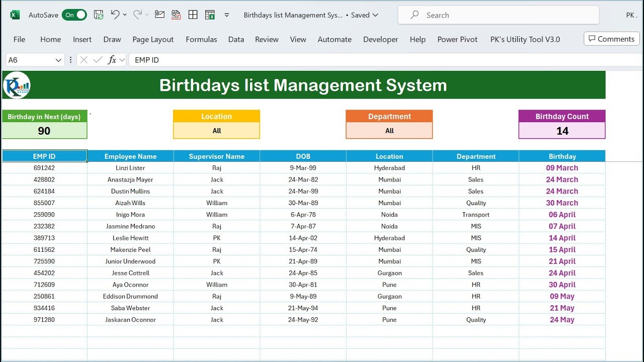This screenshot has width=644, height=362.
Task: Select the Transport department cell
Action: coord(476,215)
